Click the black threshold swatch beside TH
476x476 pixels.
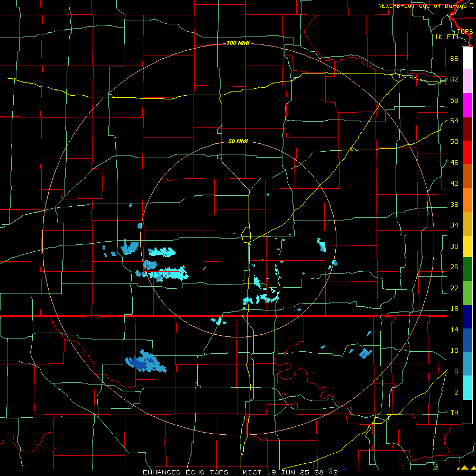coord(467,411)
